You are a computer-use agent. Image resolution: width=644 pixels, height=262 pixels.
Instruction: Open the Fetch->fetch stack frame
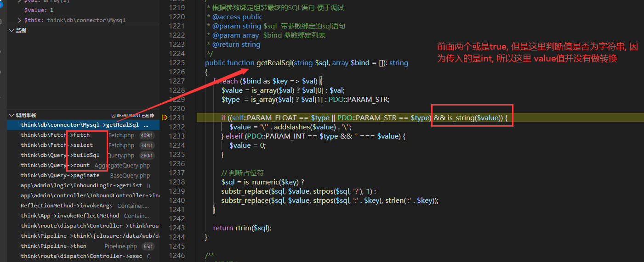tap(83, 135)
